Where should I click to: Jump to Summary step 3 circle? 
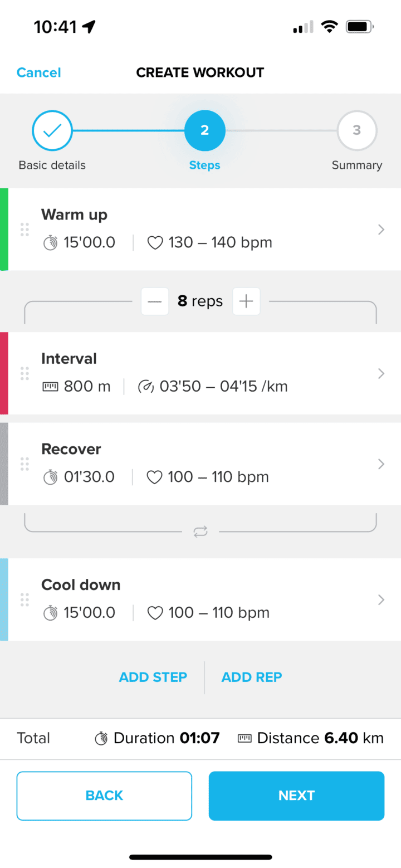coord(356,130)
